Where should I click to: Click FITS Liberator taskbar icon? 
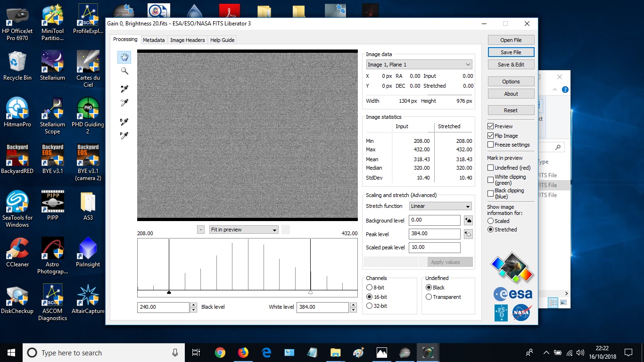428,353
